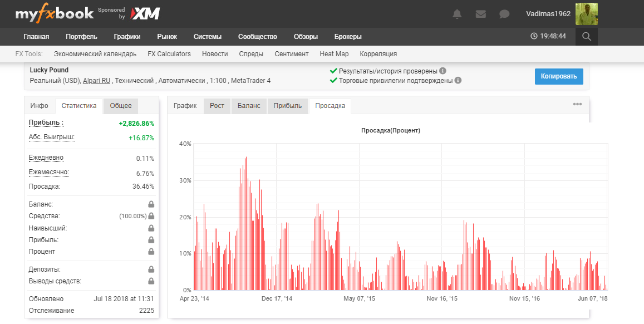Open the Heat Map tool link
The height and width of the screenshot is (324, 644).
tap(335, 54)
